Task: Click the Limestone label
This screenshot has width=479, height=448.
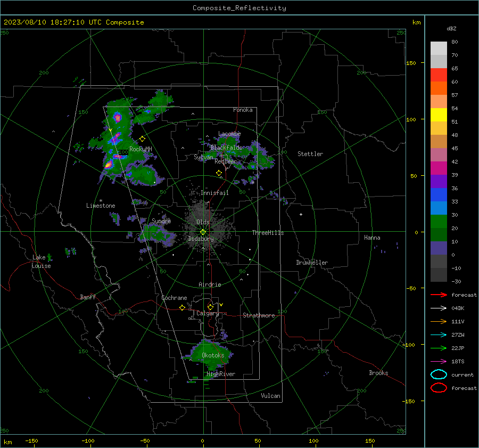Action: pos(101,206)
